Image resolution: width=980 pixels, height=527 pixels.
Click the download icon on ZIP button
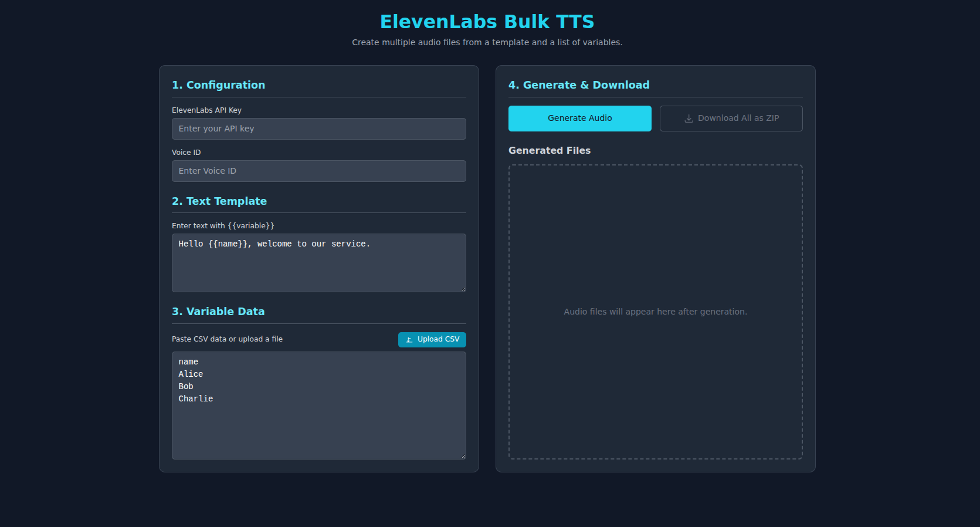[x=689, y=119]
